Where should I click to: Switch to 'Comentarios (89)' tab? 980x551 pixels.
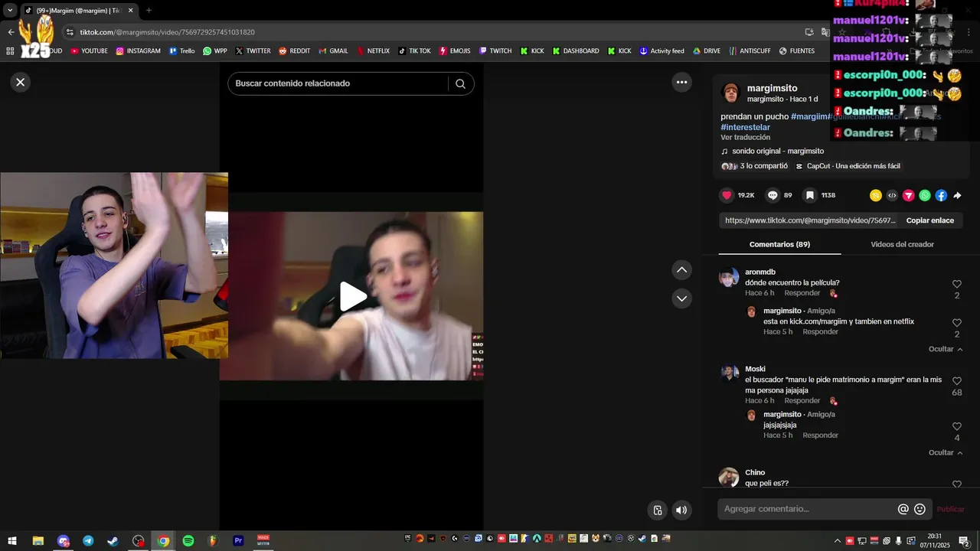(x=779, y=244)
